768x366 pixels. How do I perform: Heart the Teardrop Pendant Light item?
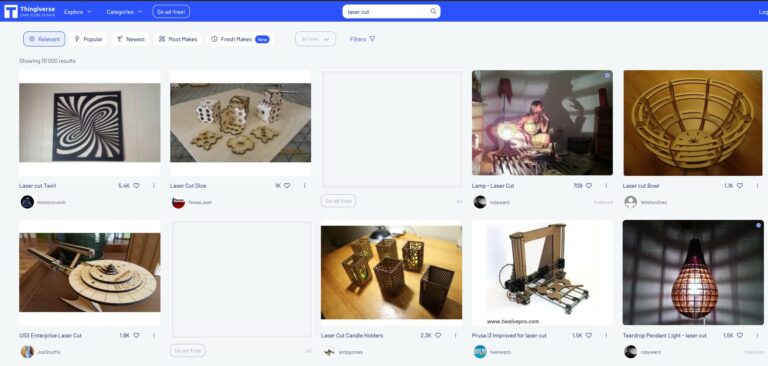(x=740, y=336)
